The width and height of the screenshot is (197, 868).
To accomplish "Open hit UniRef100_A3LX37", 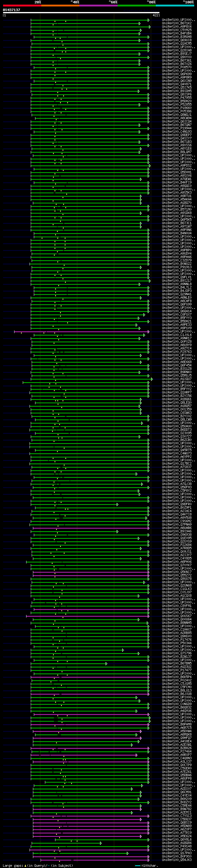I will click(x=177, y=761).
